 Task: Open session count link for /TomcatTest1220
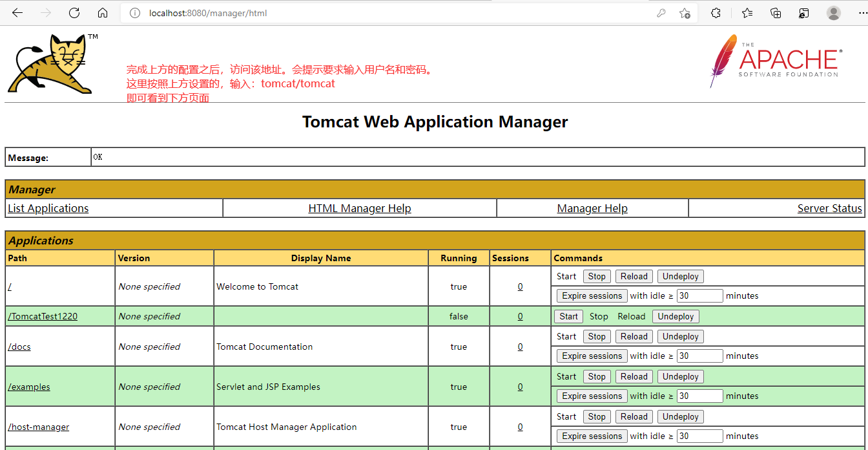[521, 316]
